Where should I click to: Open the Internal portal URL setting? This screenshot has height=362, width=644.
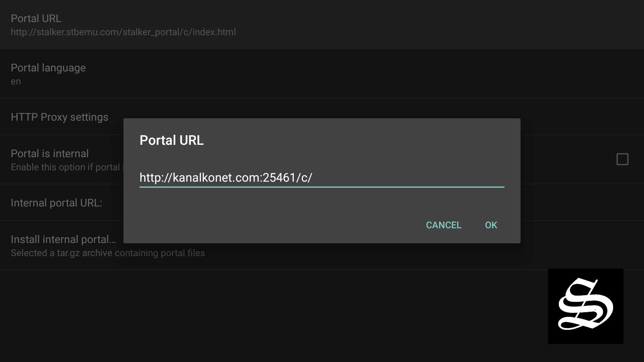point(56,203)
